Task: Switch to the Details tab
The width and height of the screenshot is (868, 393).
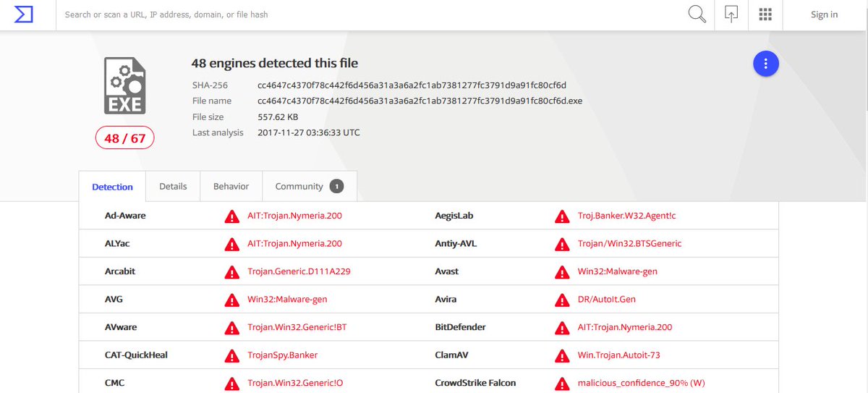Action: point(173,187)
